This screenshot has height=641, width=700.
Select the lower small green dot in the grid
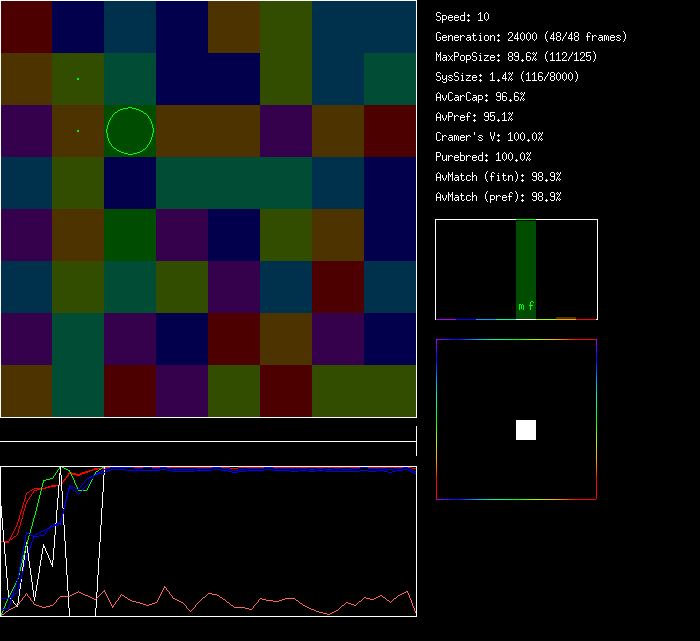click(78, 130)
